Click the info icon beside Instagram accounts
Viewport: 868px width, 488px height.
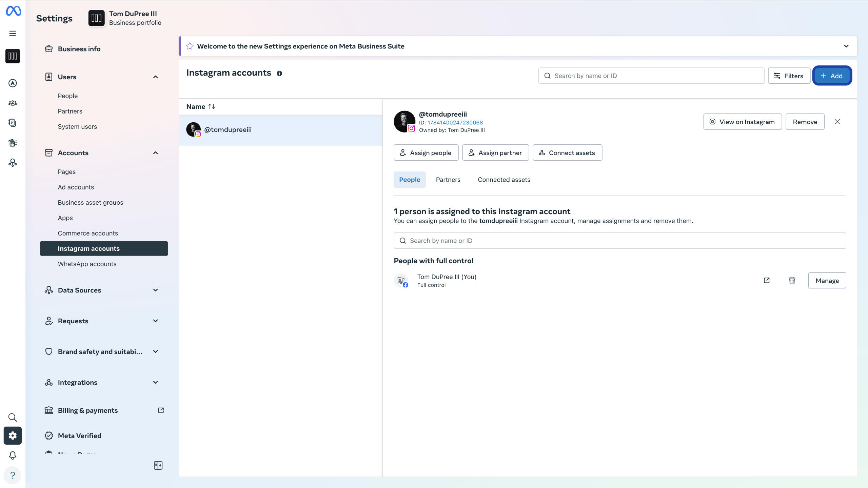[279, 73]
